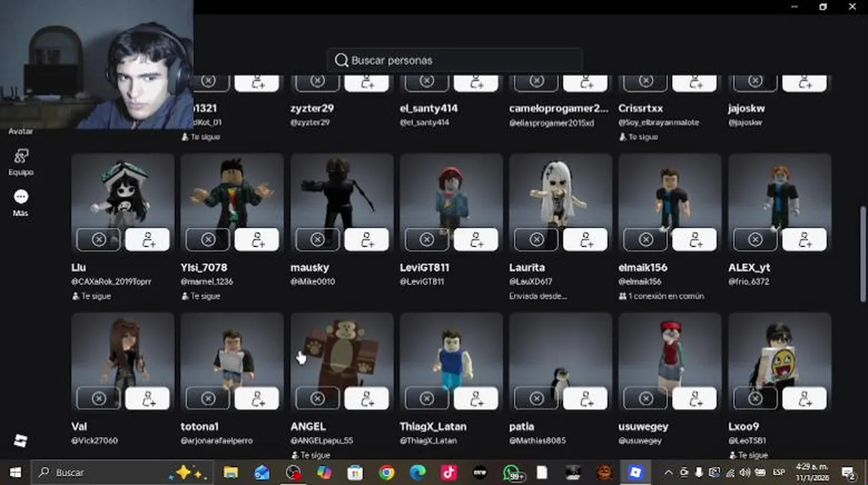Accept Ylsi_7078's connection request
Screen dimensions: 868x485
click(x=257, y=239)
